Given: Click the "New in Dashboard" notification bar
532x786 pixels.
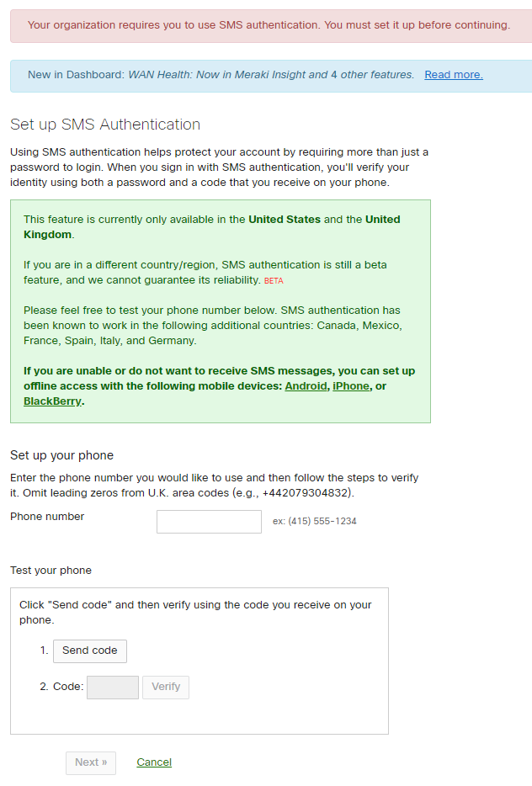Looking at the screenshot, I should (266, 74).
